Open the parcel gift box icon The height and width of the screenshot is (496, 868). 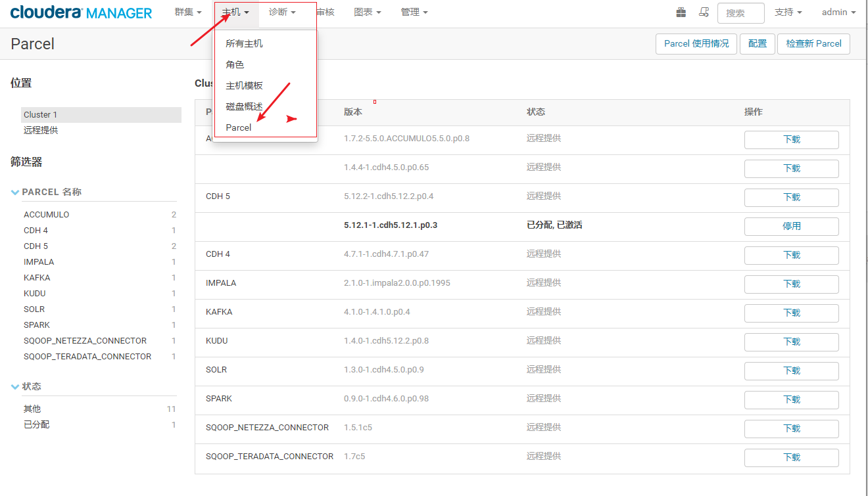[x=681, y=12]
